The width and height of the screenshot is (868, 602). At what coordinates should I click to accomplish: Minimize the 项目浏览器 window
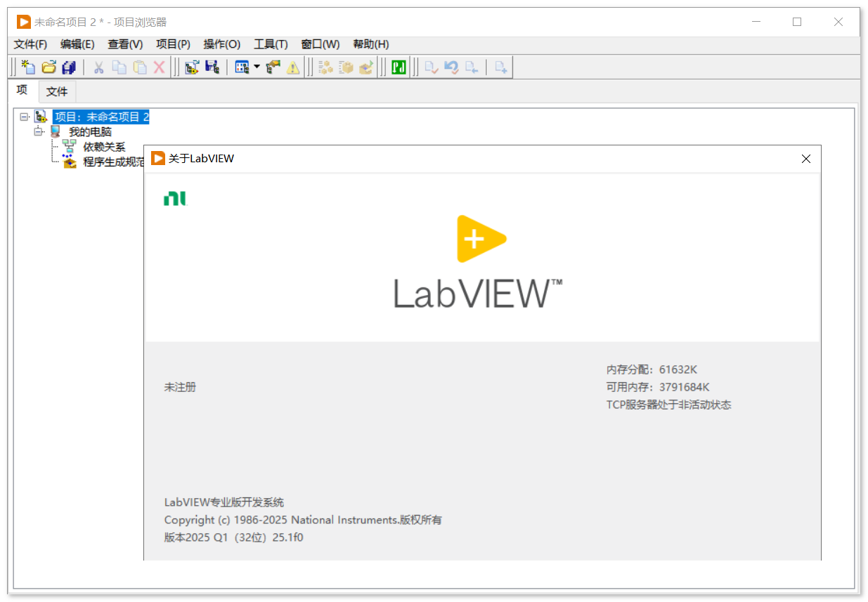(756, 22)
